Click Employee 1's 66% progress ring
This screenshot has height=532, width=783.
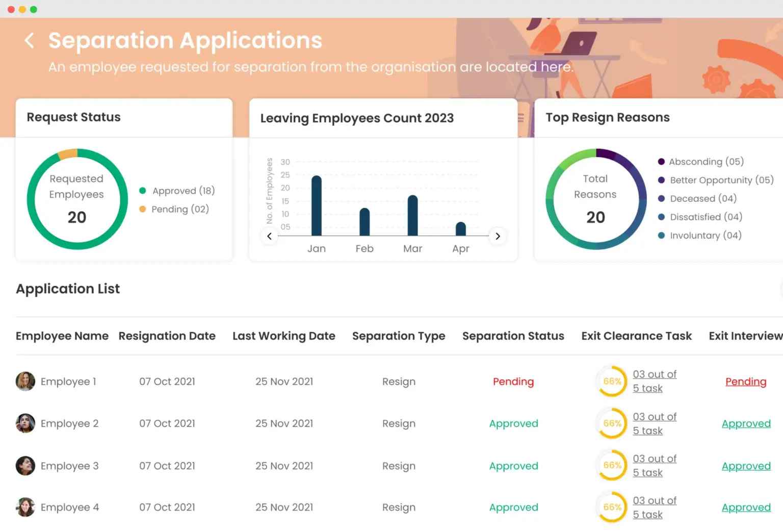coord(612,381)
